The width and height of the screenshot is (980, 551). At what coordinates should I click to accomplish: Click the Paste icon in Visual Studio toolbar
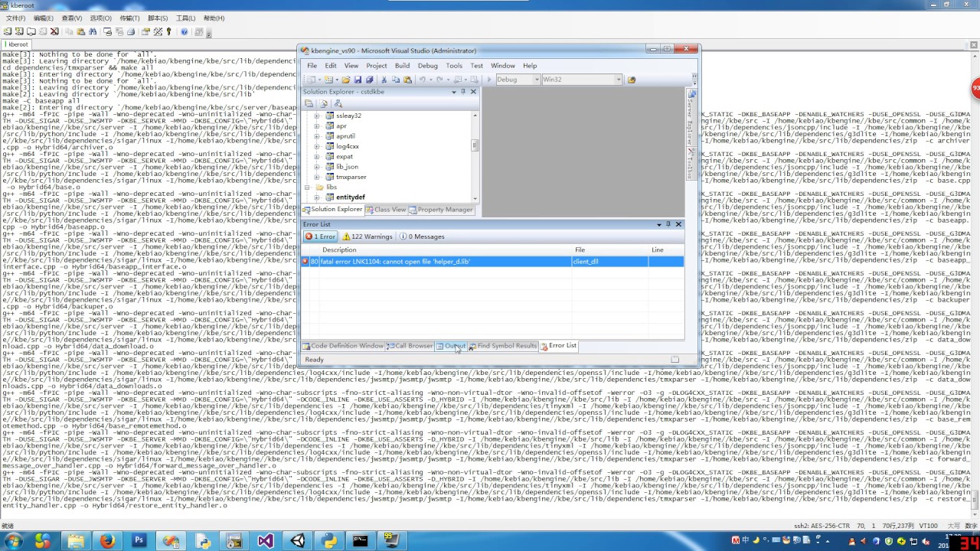pyautogui.click(x=407, y=80)
